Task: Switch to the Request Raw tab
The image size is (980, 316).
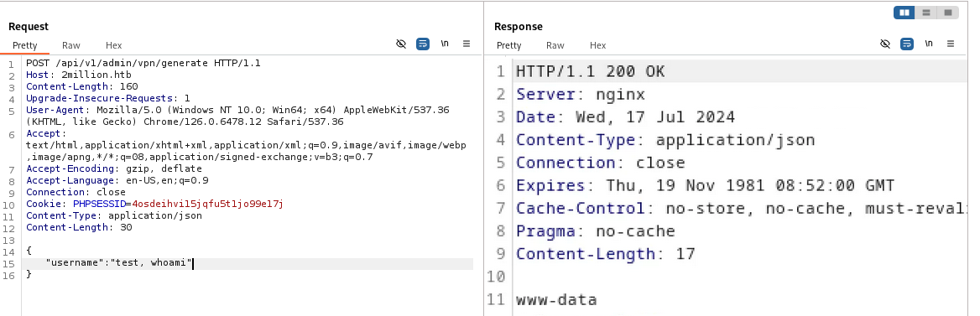Action: pyautogui.click(x=71, y=45)
